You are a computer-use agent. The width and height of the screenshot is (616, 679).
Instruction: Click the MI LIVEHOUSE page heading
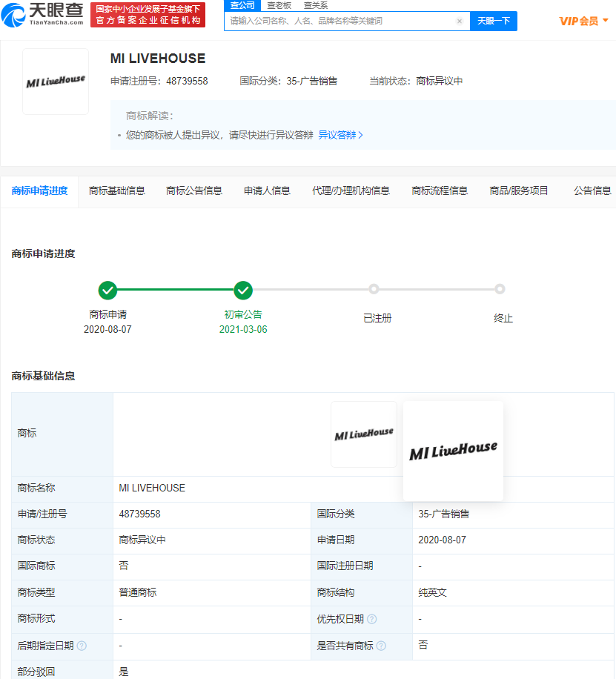[x=158, y=59]
